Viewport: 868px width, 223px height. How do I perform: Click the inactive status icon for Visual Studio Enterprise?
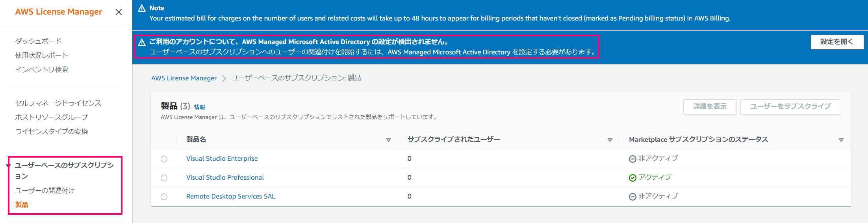(632, 159)
